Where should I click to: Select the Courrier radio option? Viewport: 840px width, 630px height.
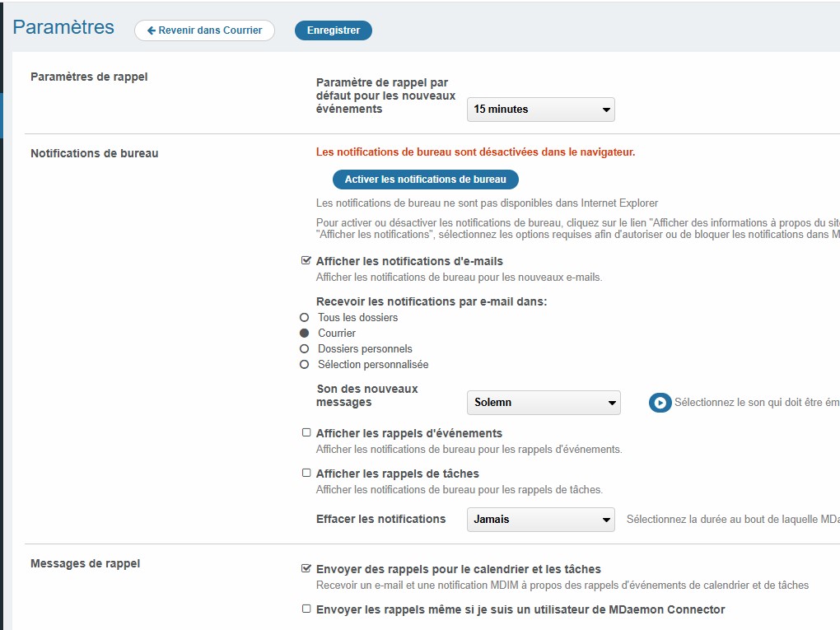click(305, 334)
